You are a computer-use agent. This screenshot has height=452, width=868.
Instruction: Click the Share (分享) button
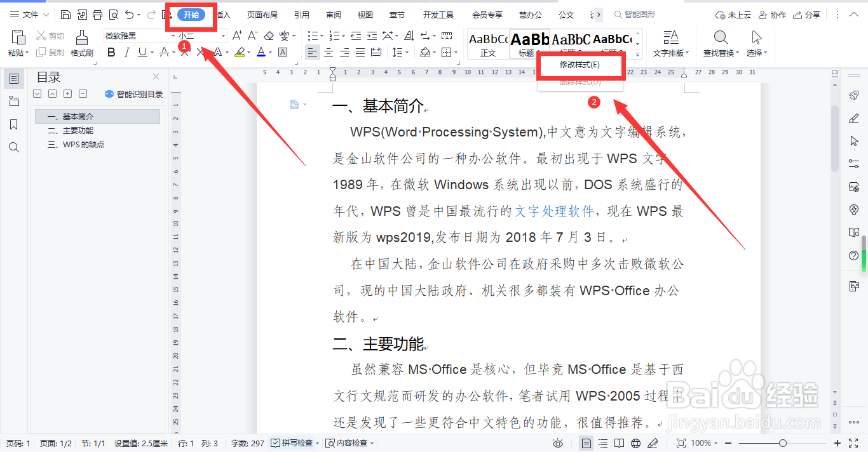807,15
